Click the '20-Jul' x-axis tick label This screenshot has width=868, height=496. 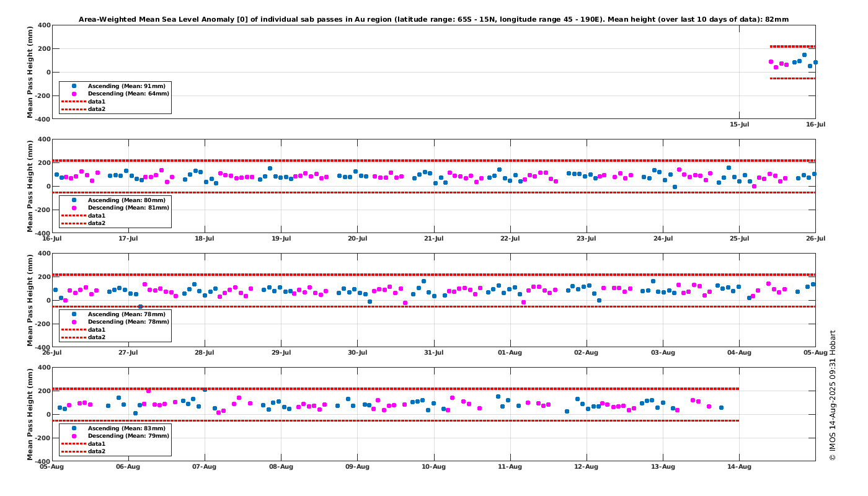pos(357,239)
